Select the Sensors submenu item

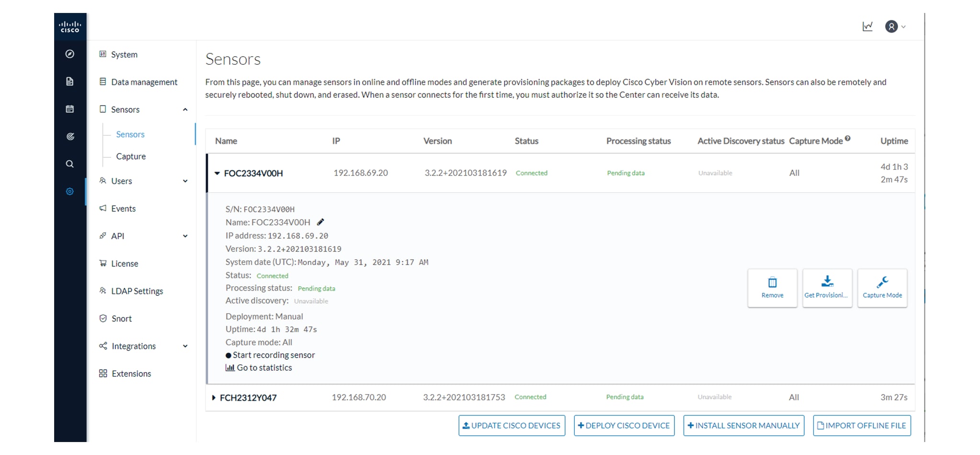130,134
